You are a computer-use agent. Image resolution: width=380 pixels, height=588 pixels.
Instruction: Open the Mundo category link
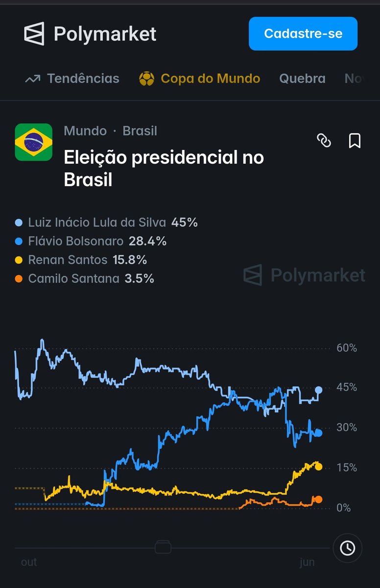point(85,131)
